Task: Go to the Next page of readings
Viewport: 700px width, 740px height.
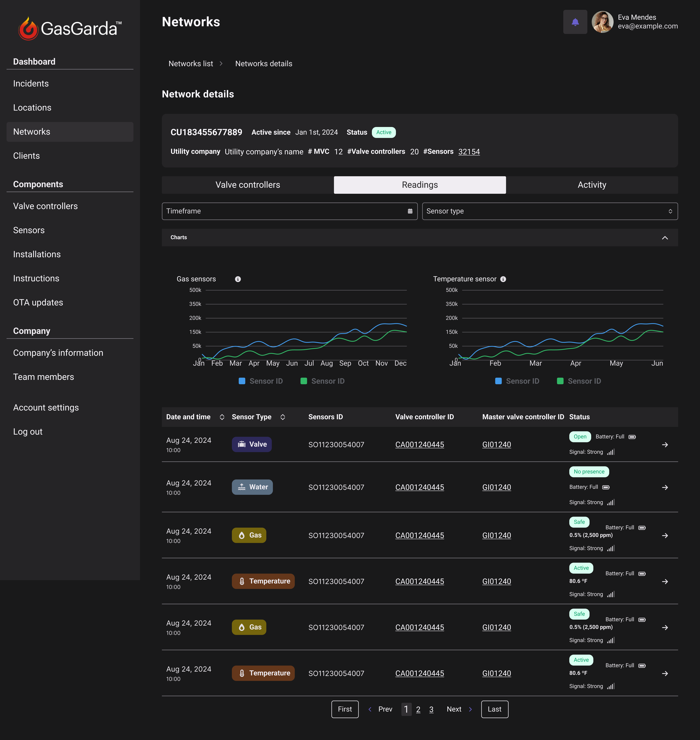Action: tap(454, 709)
